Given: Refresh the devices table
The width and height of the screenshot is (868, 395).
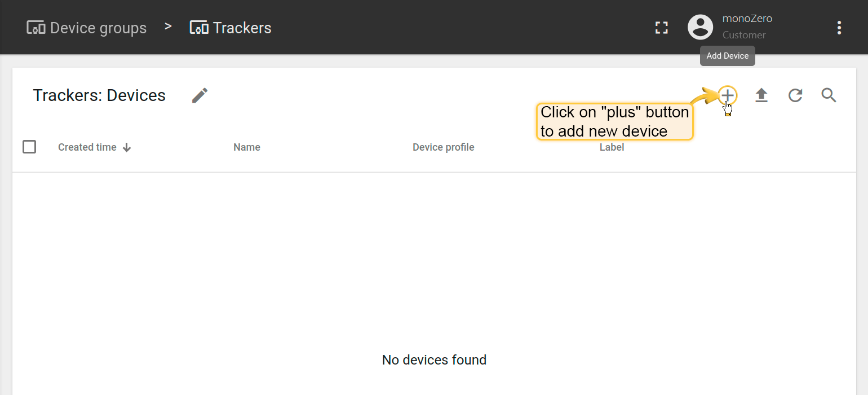Looking at the screenshot, I should click(795, 95).
